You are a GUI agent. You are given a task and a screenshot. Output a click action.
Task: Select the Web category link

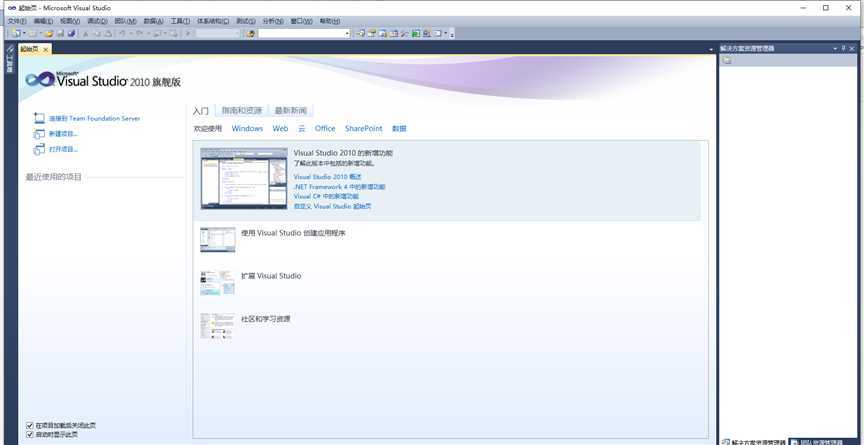(x=280, y=128)
